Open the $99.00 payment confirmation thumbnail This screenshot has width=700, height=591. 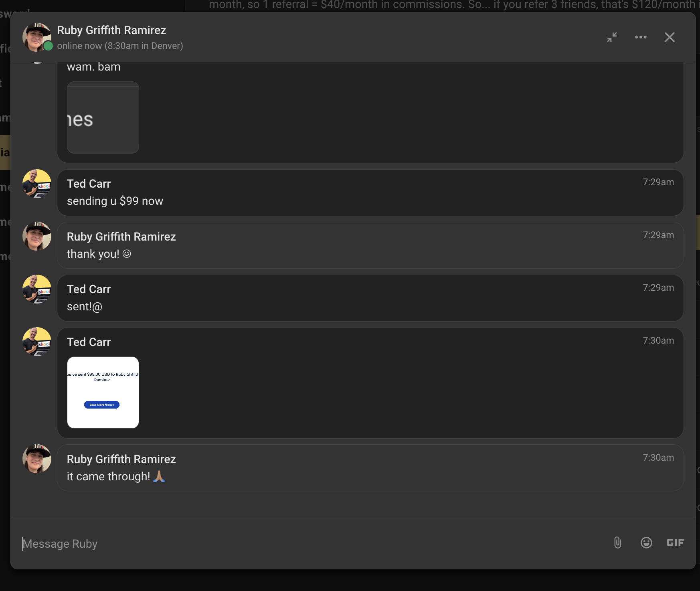click(x=103, y=393)
